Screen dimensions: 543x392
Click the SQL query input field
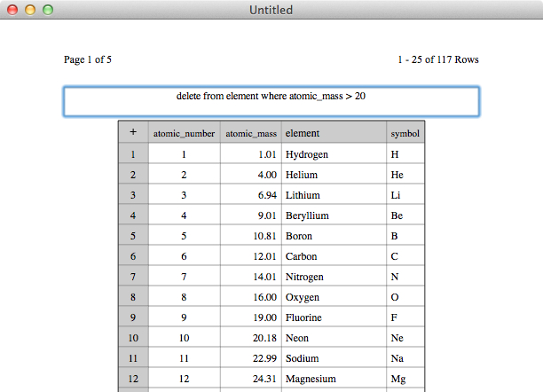271,102
